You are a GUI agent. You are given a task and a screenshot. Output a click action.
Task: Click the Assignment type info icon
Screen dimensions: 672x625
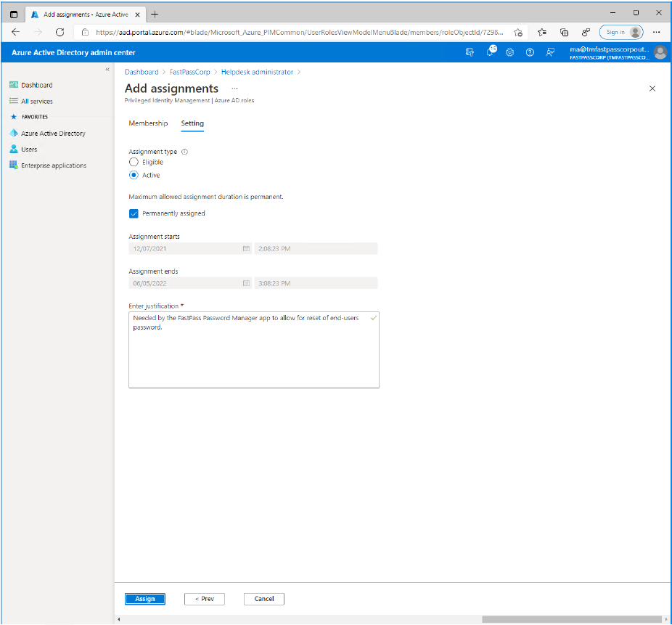pyautogui.click(x=184, y=152)
